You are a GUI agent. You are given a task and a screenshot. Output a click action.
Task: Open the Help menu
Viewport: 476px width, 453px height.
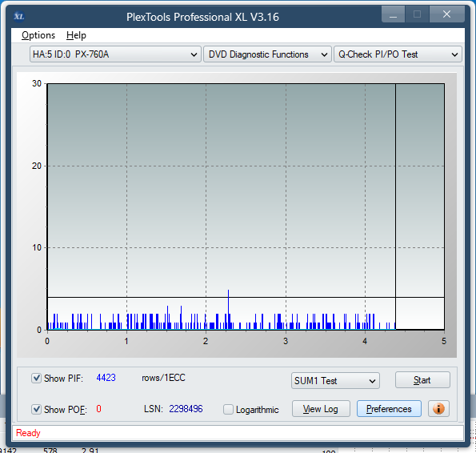point(76,35)
